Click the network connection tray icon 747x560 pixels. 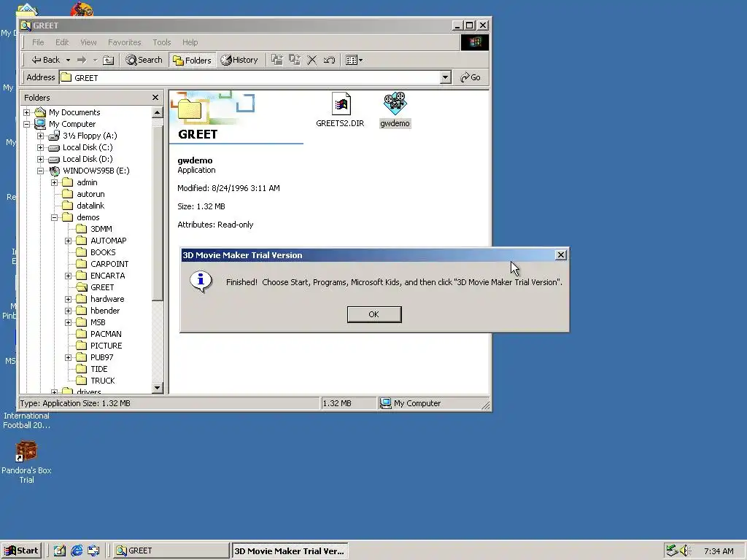(672, 551)
